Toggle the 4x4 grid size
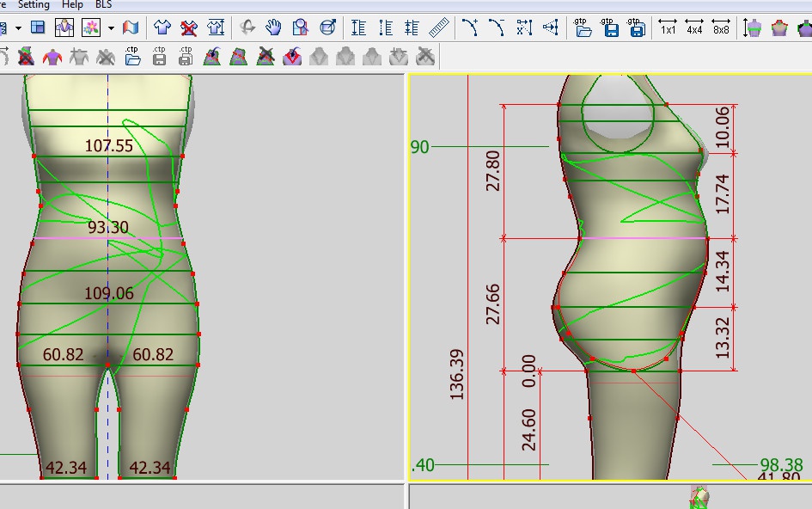 694,28
